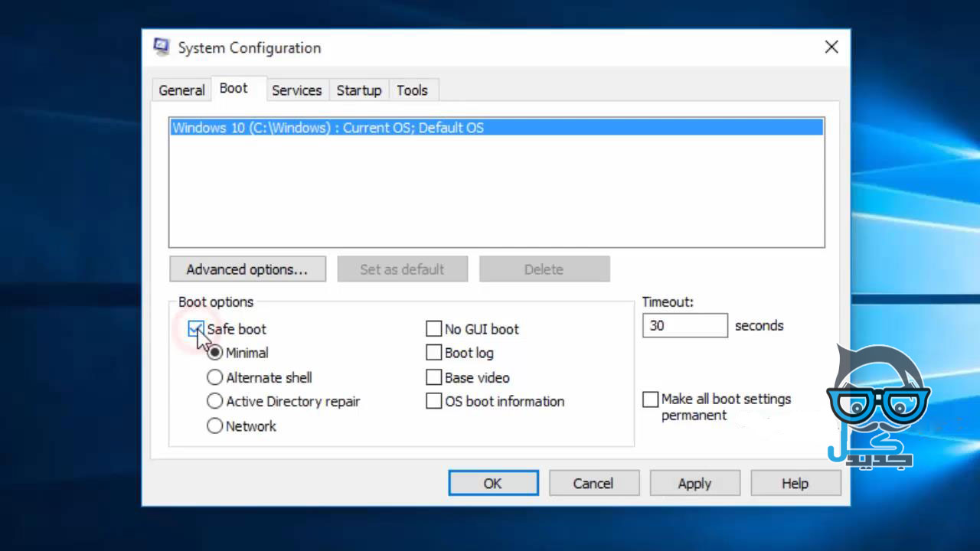Image resolution: width=980 pixels, height=551 pixels.
Task: Click the Set as default button
Action: 402,269
